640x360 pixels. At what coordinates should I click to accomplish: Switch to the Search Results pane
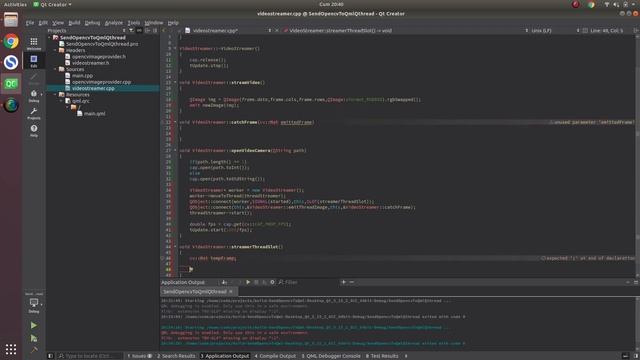pos(176,356)
